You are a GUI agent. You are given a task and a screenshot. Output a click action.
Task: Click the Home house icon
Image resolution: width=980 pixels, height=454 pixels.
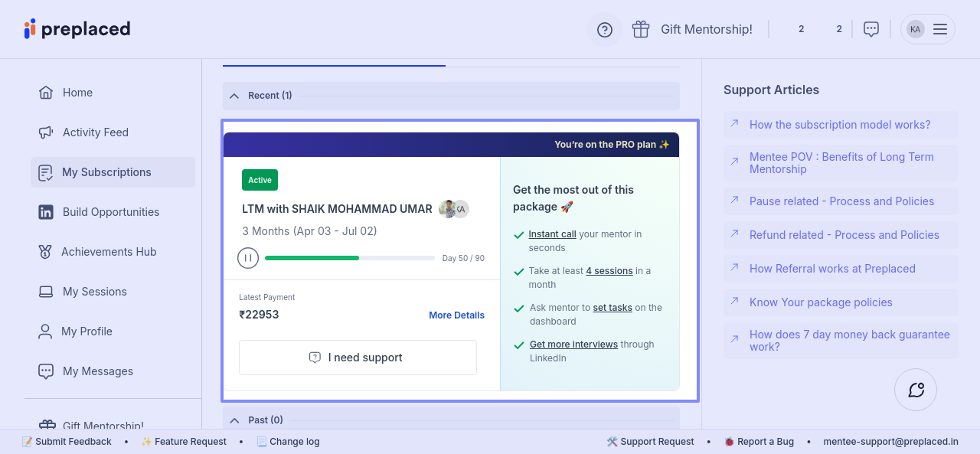(x=46, y=93)
